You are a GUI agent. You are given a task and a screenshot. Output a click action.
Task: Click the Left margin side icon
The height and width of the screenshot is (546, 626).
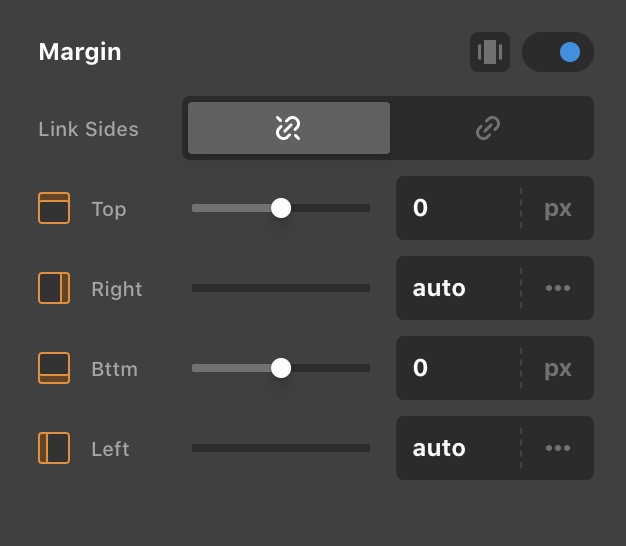point(54,448)
